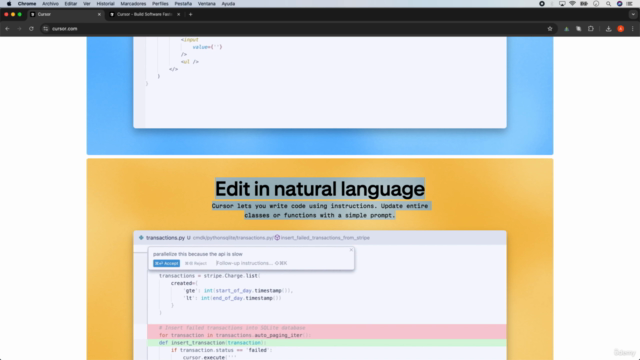Close the first Cursor tab
This screenshot has height=360, width=640.
(99, 14)
